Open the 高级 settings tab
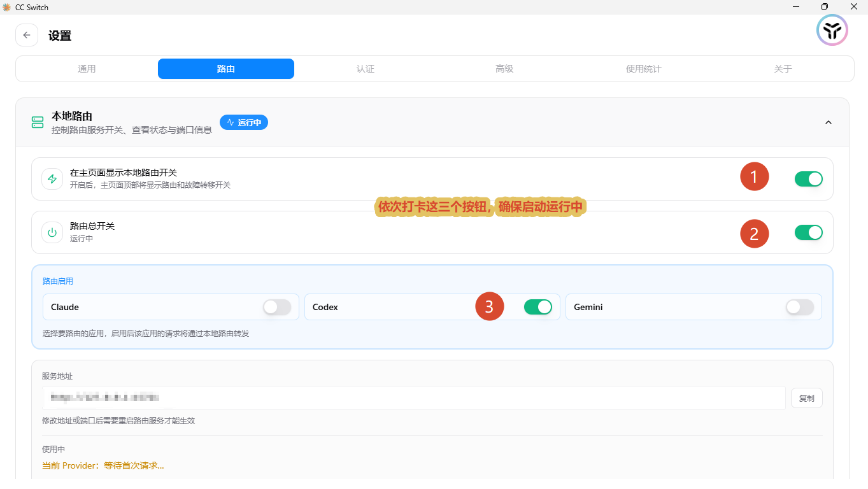This screenshot has height=489, width=868. click(504, 69)
